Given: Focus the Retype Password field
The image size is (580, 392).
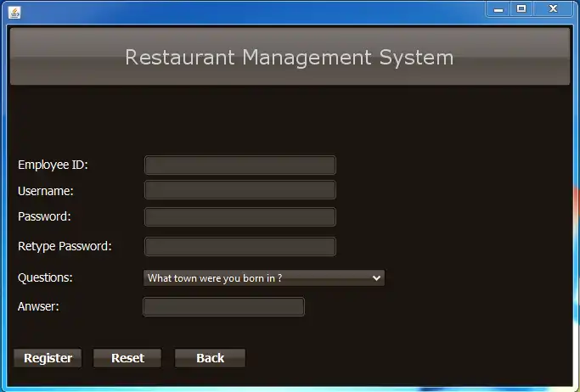Looking at the screenshot, I should tap(240, 246).
